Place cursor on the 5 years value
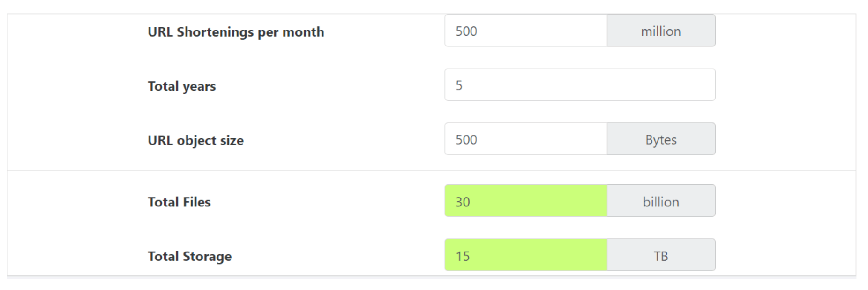This screenshot has width=868, height=290. pos(459,85)
